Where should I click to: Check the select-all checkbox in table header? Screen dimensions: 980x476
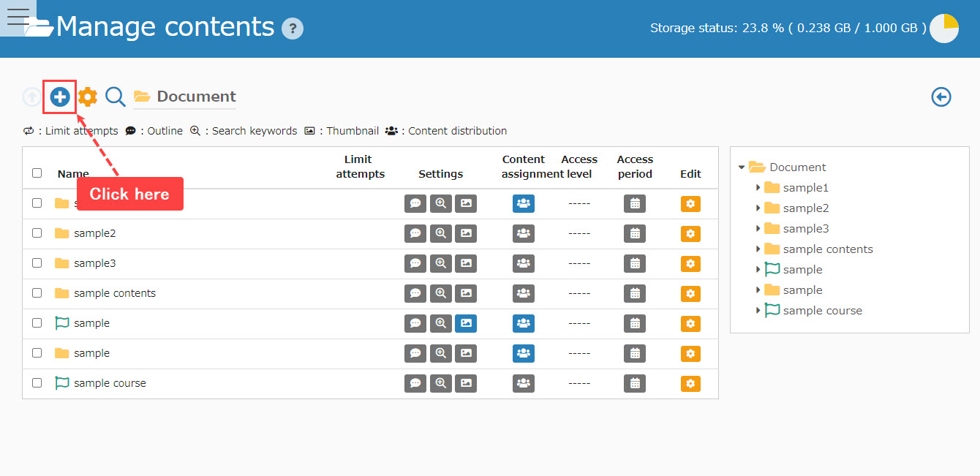(x=37, y=173)
